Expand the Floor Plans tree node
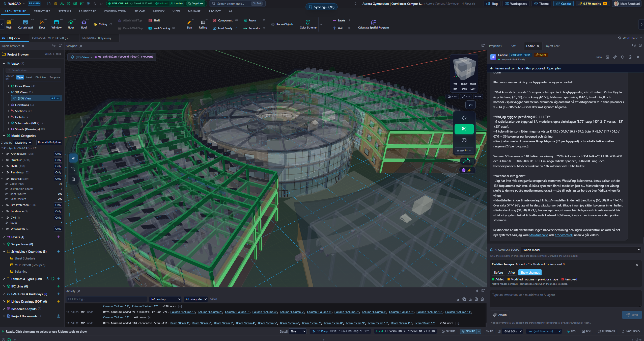 click(x=8, y=86)
